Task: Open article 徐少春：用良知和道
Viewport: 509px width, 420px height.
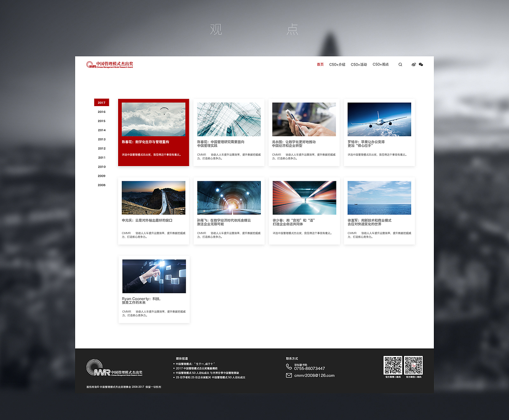Action: (293, 222)
